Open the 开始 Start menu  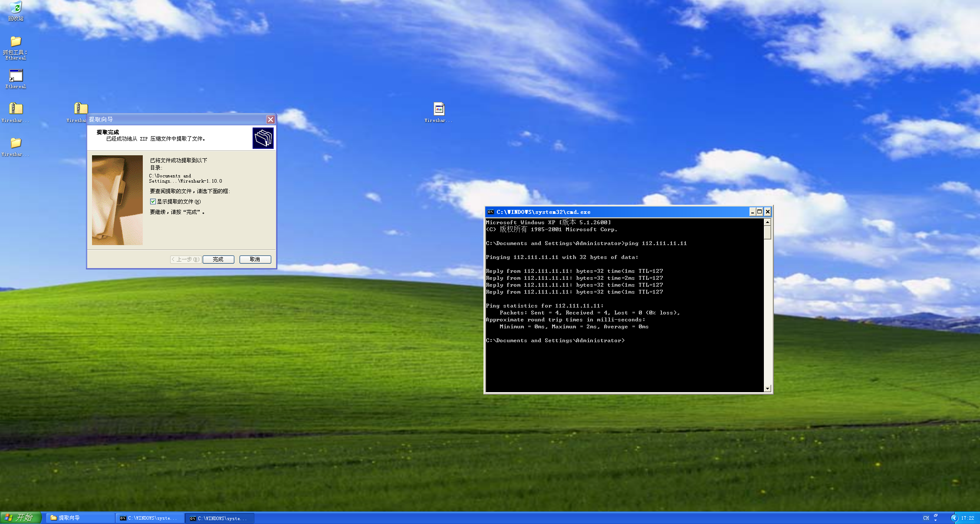pyautogui.click(x=20, y=517)
